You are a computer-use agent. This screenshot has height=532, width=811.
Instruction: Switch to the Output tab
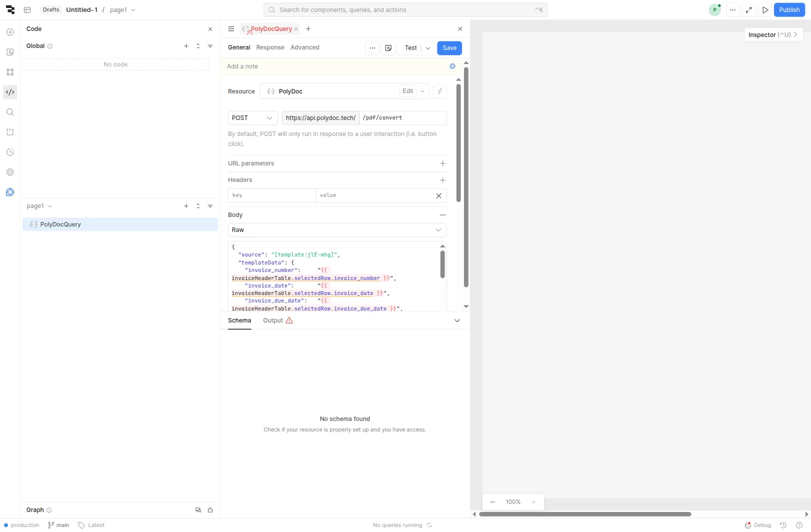click(278, 320)
